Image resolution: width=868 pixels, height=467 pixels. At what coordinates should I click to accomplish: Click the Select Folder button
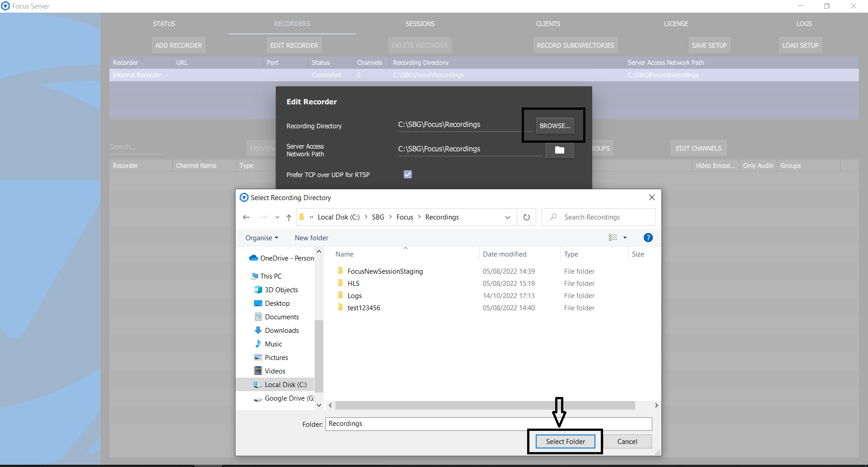point(565,441)
